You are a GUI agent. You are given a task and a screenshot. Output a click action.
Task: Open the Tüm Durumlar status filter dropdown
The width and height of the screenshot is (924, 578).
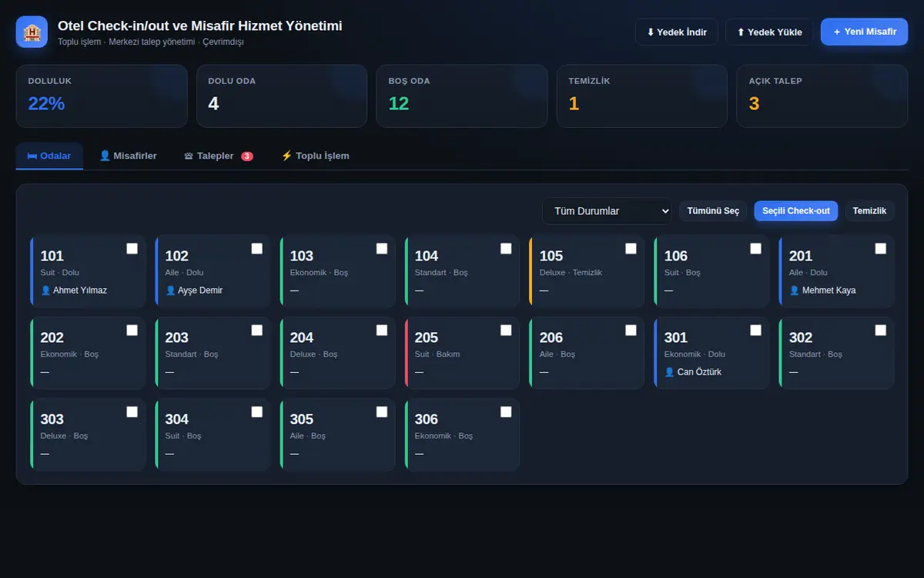[607, 211]
